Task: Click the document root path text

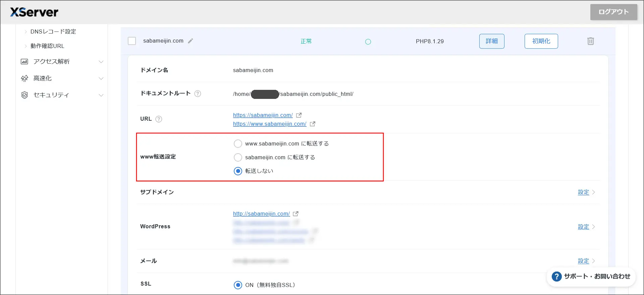Action: pos(293,94)
